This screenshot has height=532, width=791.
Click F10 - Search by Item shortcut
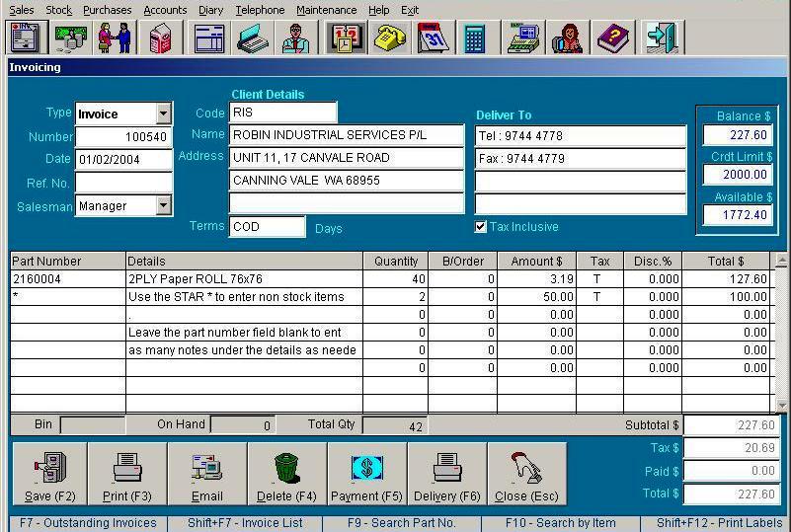coord(561,523)
